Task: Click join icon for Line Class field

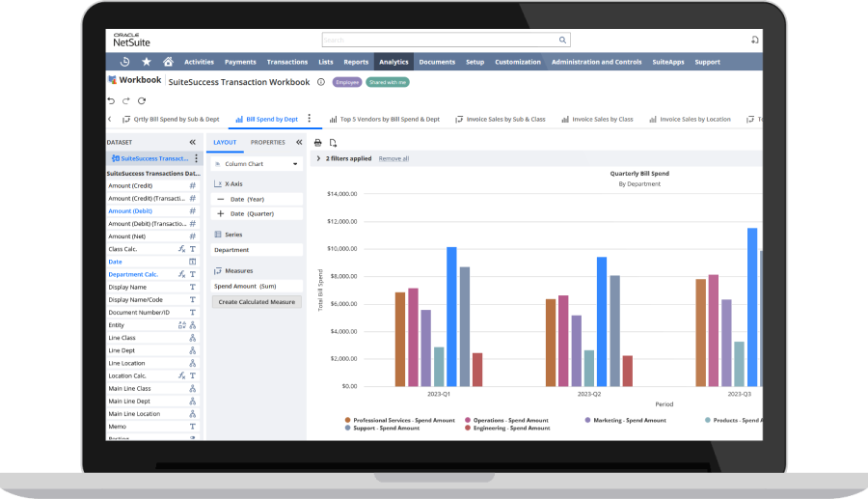Action: [193, 338]
